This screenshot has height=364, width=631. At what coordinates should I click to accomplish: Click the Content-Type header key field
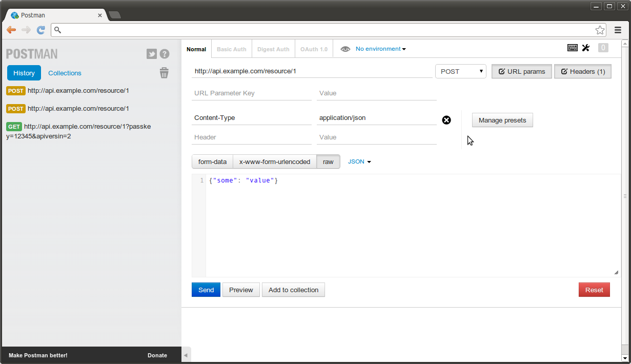pyautogui.click(x=252, y=118)
